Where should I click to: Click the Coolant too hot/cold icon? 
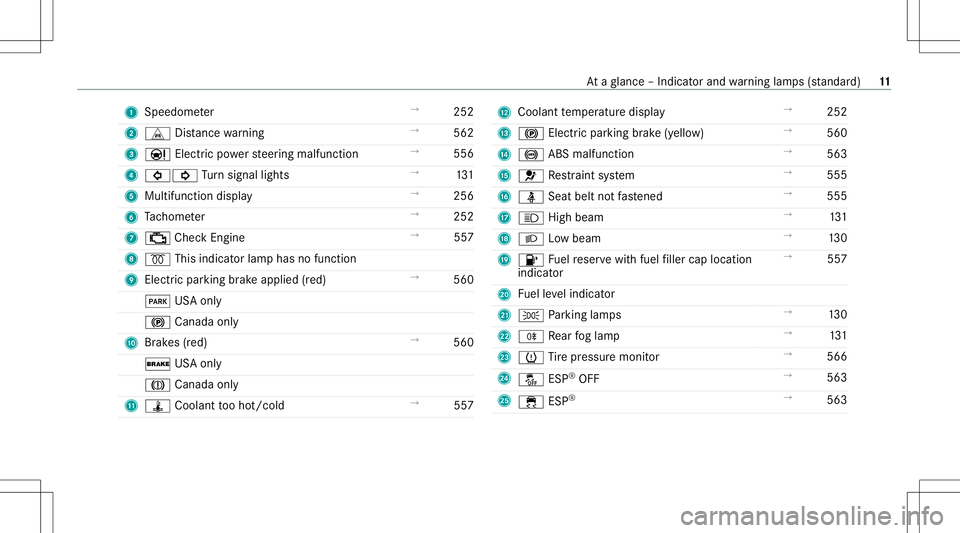[x=157, y=406]
